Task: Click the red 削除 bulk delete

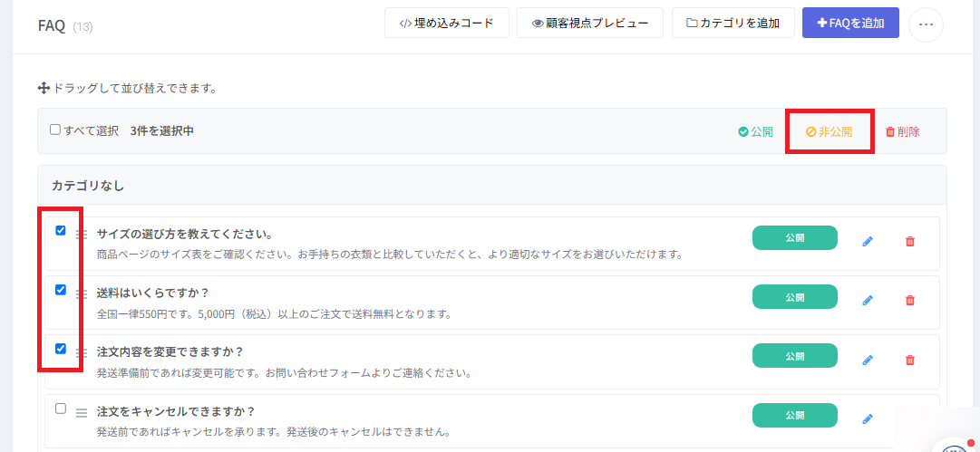Action: [x=903, y=131]
